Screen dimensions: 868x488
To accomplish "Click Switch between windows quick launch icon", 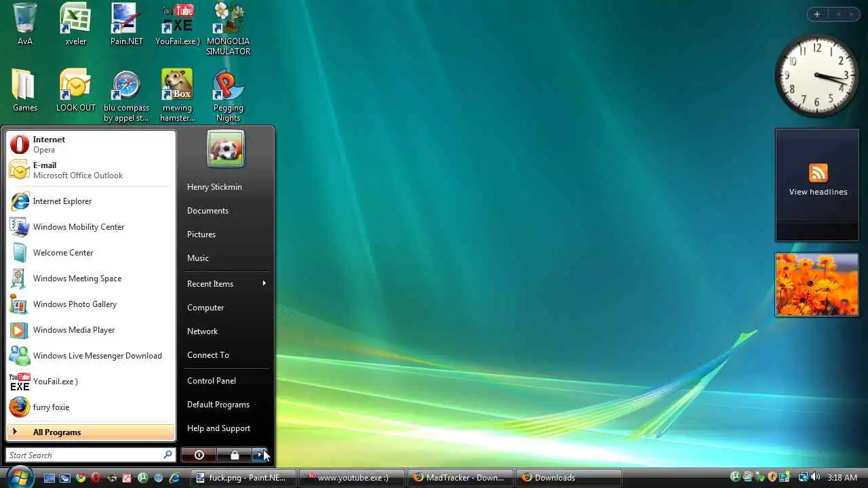I will (x=65, y=478).
